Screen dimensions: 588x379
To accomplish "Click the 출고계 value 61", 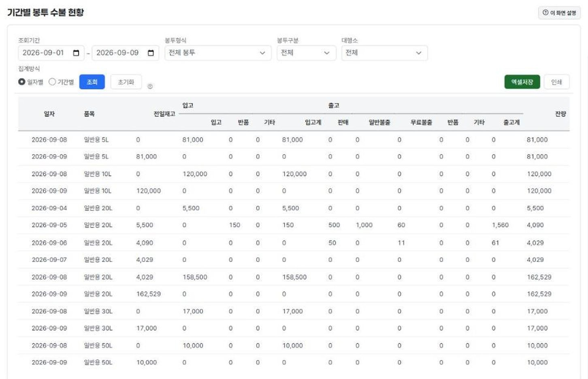I will 495,243.
